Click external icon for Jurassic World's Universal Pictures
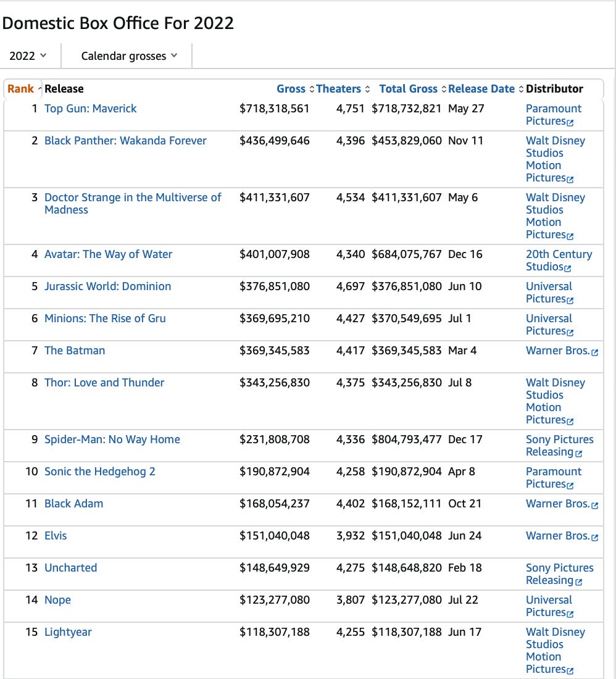The image size is (616, 679). pos(570,300)
